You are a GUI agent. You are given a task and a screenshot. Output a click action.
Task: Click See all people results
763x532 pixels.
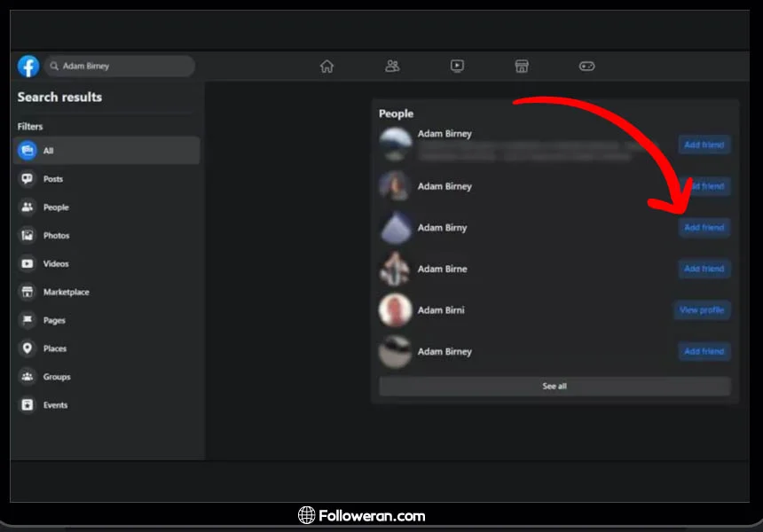[555, 387]
